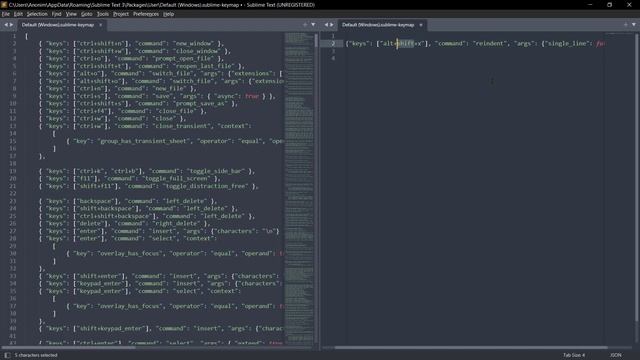
Task: Open tab list dropdown in right pane
Action: click(x=634, y=25)
